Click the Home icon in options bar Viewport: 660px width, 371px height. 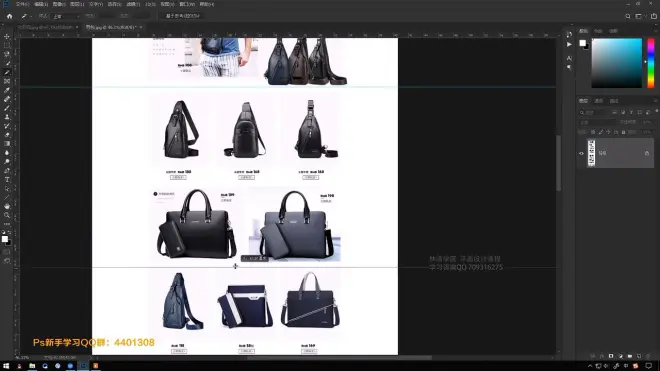coord(9,16)
